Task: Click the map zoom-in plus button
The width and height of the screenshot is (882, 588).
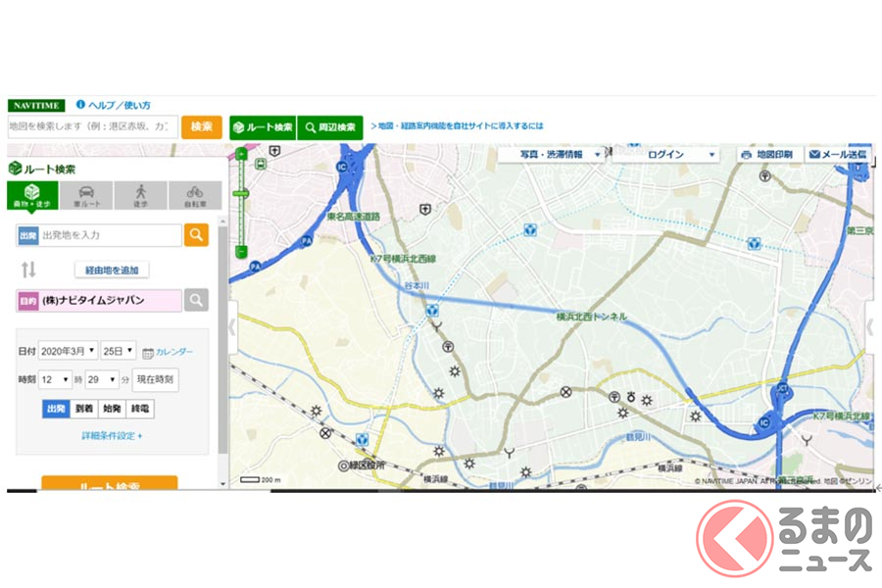Action: tap(241, 154)
